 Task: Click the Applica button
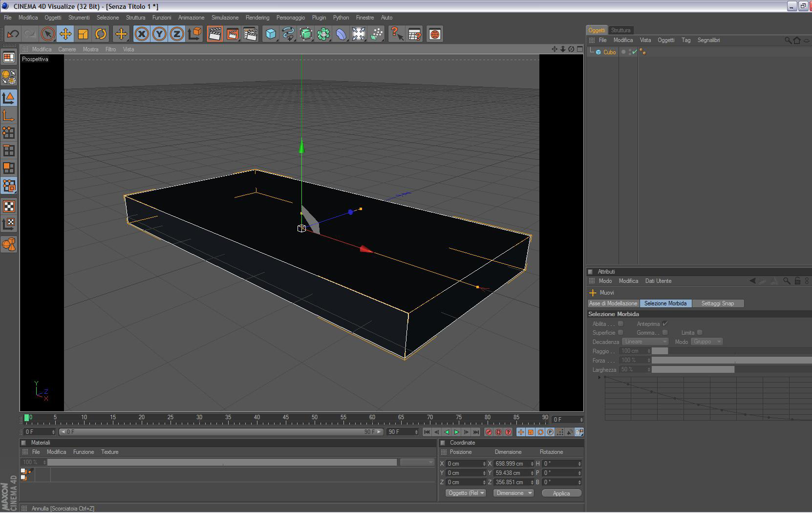(x=561, y=493)
